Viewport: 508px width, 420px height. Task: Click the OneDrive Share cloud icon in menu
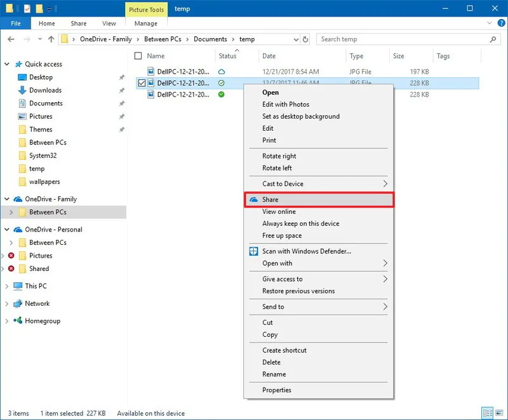[x=253, y=199]
